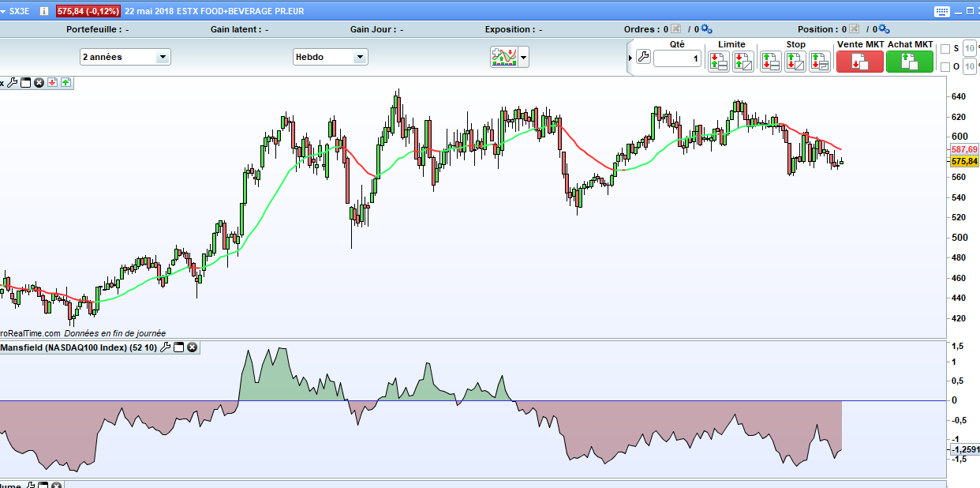Place first Stop order icon
Image resolution: width=980 pixels, height=488 pixels.
click(x=770, y=62)
